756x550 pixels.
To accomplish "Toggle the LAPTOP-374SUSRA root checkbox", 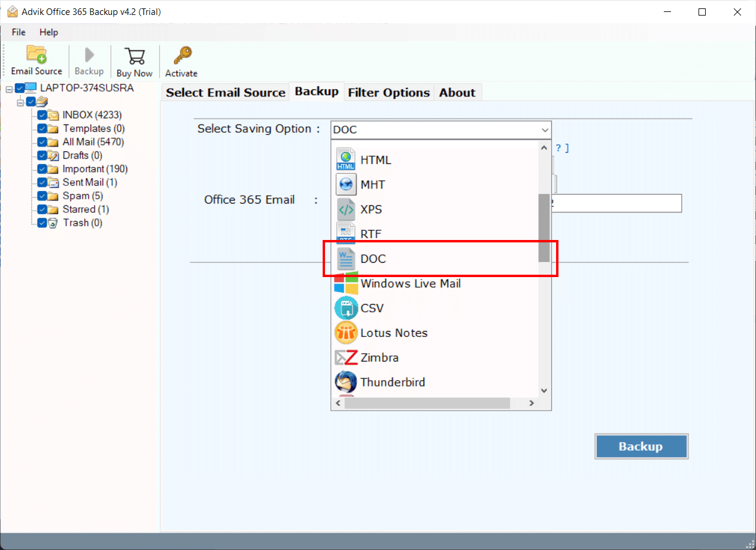I will pos(20,89).
